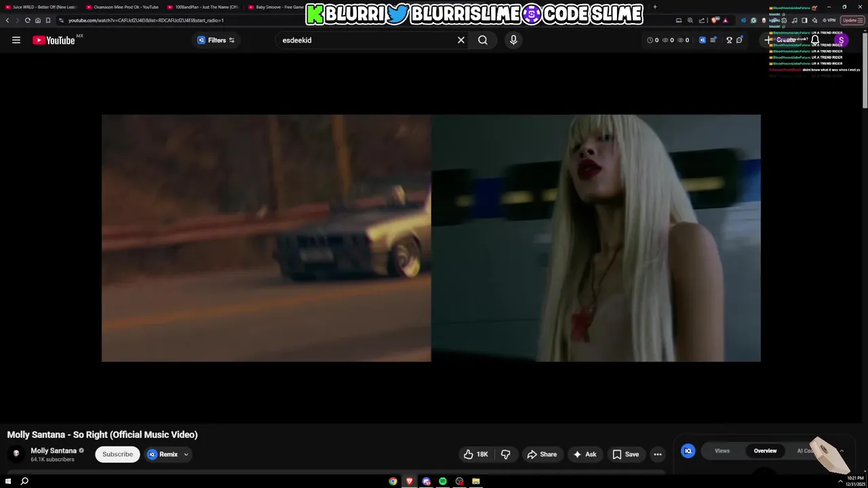Open the media control music-note icon
Viewport: 868px width, 488px height.
tap(794, 20)
